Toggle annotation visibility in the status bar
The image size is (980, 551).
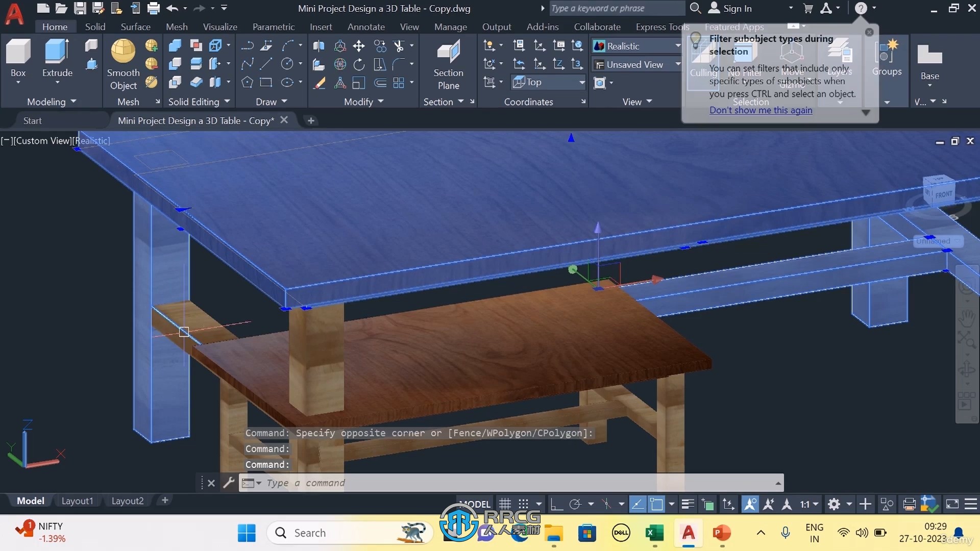pyautogui.click(x=750, y=504)
